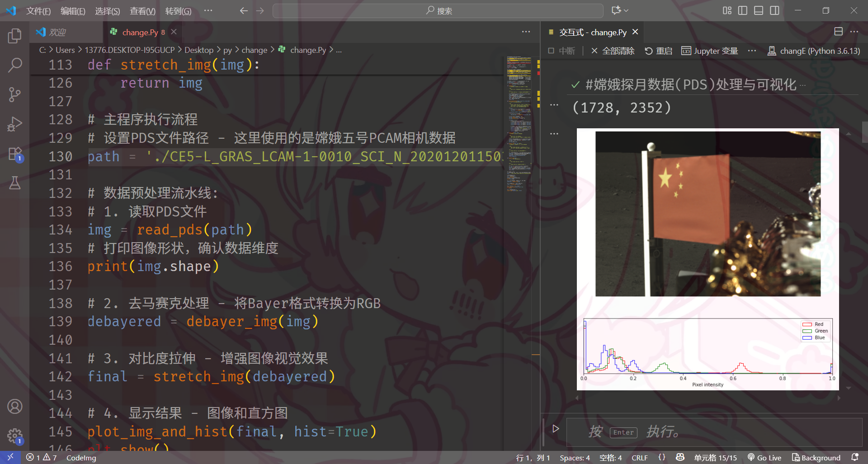Toggle the bottom panel layout button

(759, 10)
